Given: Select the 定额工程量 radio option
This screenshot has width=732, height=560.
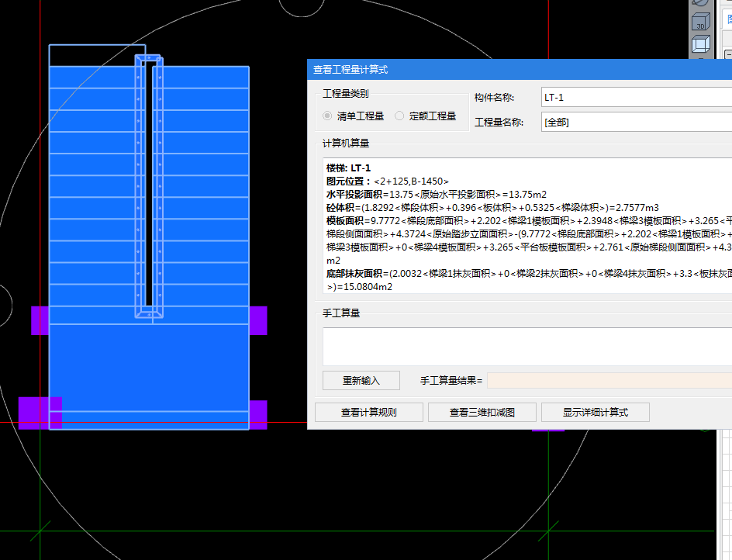Looking at the screenshot, I should 425,116.
